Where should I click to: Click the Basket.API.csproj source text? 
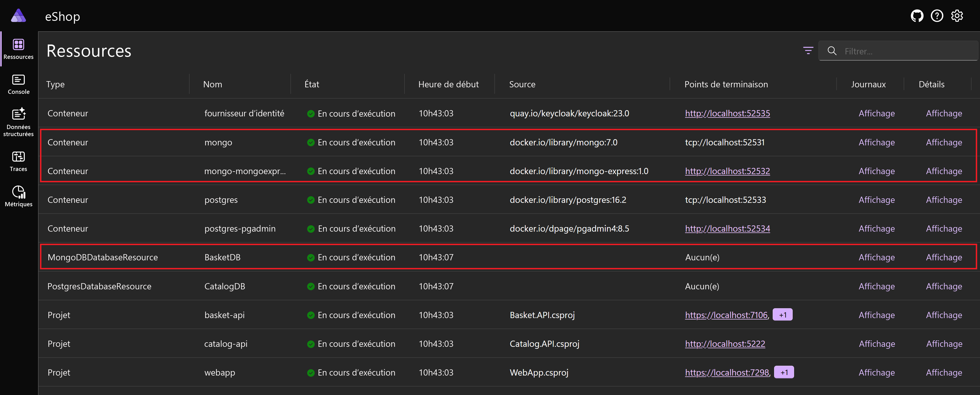(x=542, y=315)
